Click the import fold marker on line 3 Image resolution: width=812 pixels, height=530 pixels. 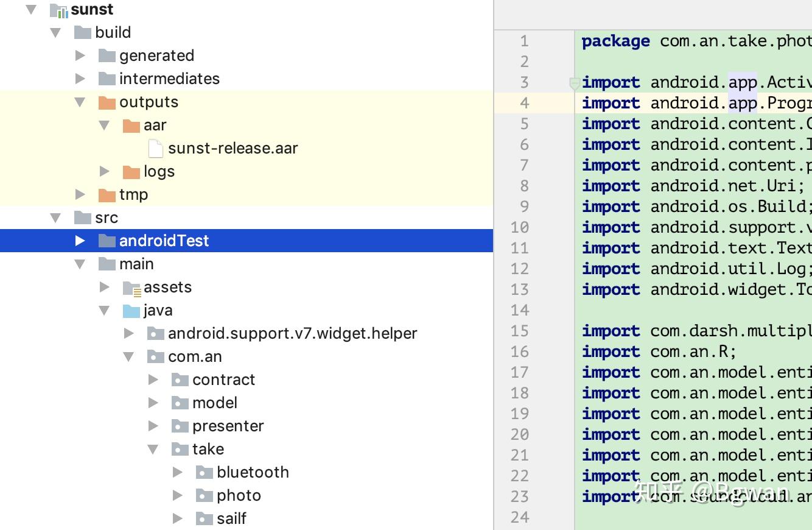click(574, 83)
